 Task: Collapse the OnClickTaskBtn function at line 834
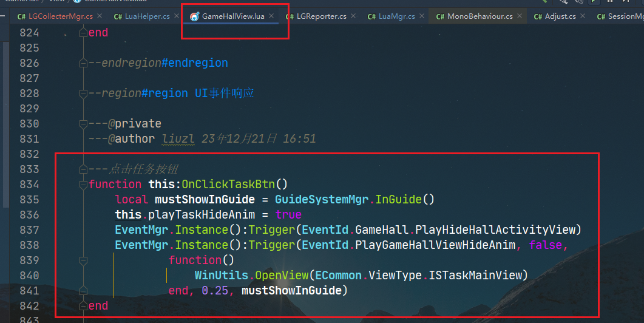coord(83,185)
